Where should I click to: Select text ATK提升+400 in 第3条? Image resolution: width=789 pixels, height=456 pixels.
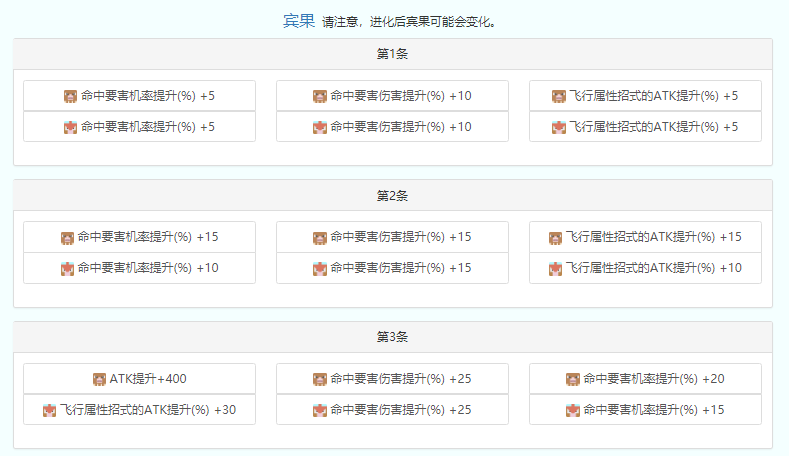pos(148,378)
